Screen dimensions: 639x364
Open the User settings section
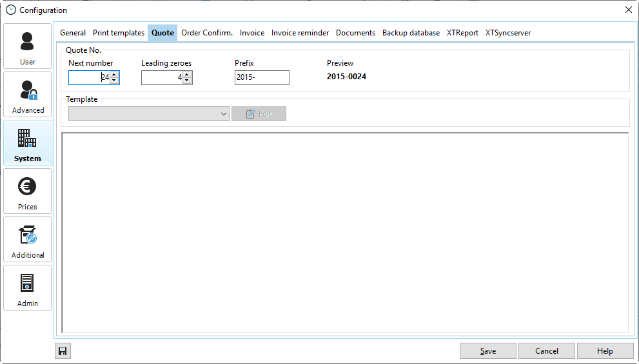pos(28,46)
